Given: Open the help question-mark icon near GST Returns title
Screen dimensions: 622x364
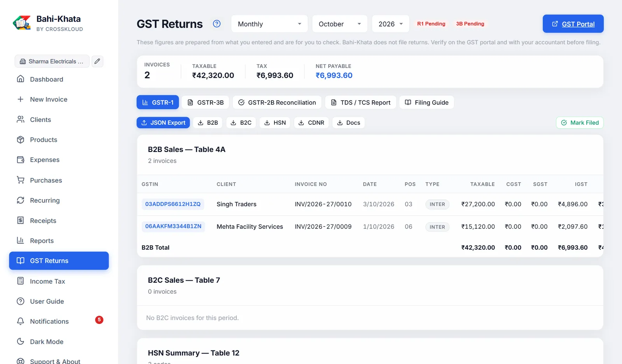Looking at the screenshot, I should (217, 24).
